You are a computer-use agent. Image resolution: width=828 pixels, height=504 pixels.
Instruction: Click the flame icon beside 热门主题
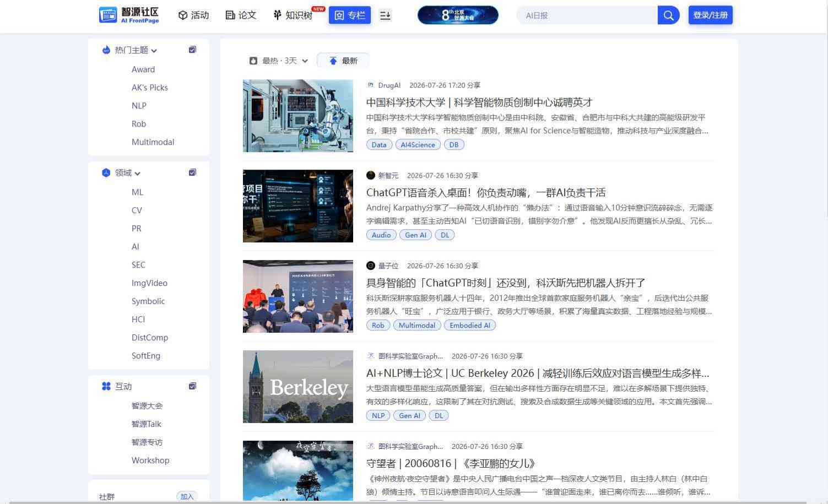point(106,50)
